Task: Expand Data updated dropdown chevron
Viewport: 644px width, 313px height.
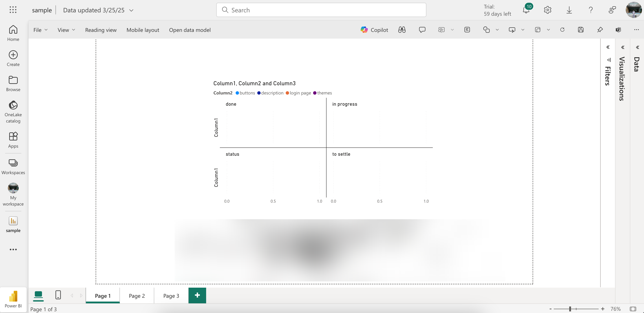Action: tap(131, 10)
